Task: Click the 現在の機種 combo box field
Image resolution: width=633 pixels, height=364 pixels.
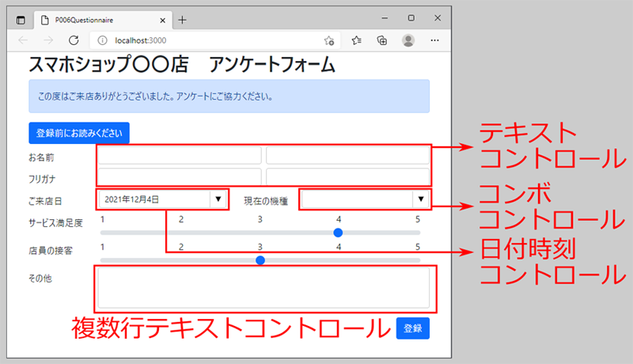Action: point(358,199)
